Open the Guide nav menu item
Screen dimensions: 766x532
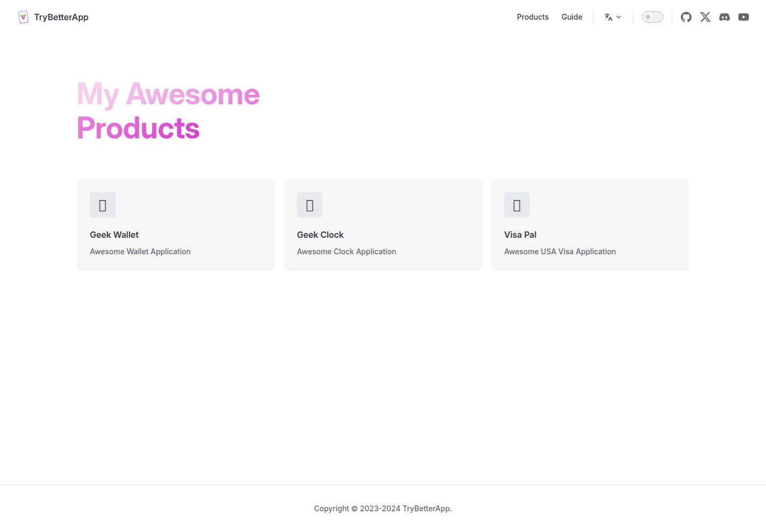tap(572, 17)
